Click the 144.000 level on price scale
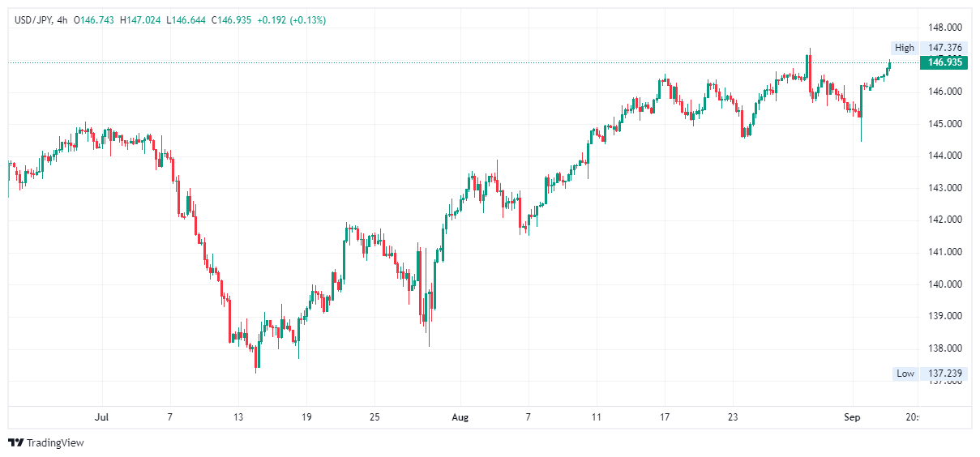 [x=944, y=156]
